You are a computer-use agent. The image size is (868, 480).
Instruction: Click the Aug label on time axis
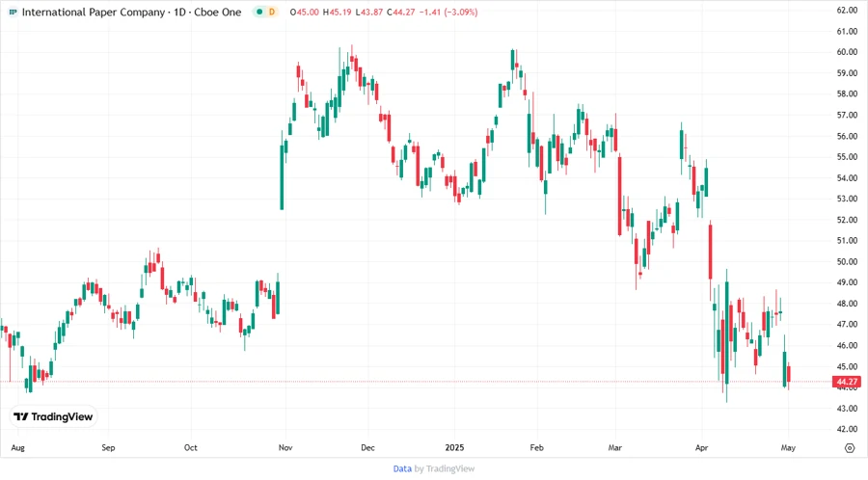(x=17, y=448)
